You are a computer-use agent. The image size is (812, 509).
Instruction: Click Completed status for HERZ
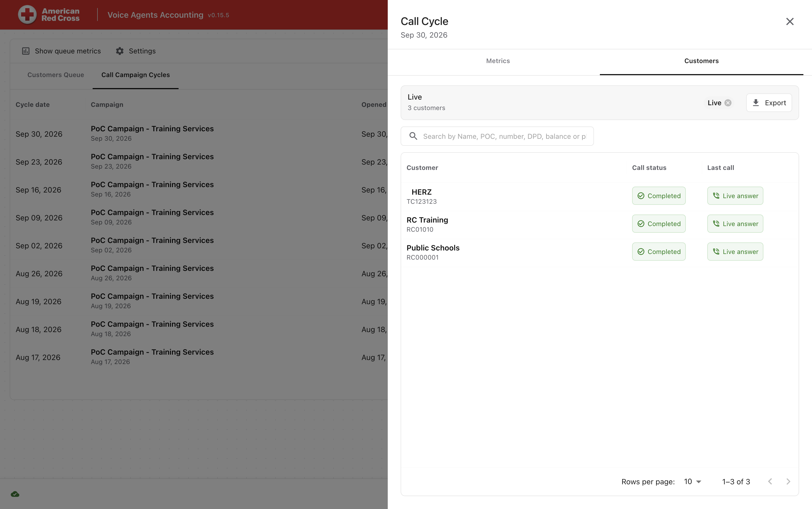pyautogui.click(x=658, y=196)
